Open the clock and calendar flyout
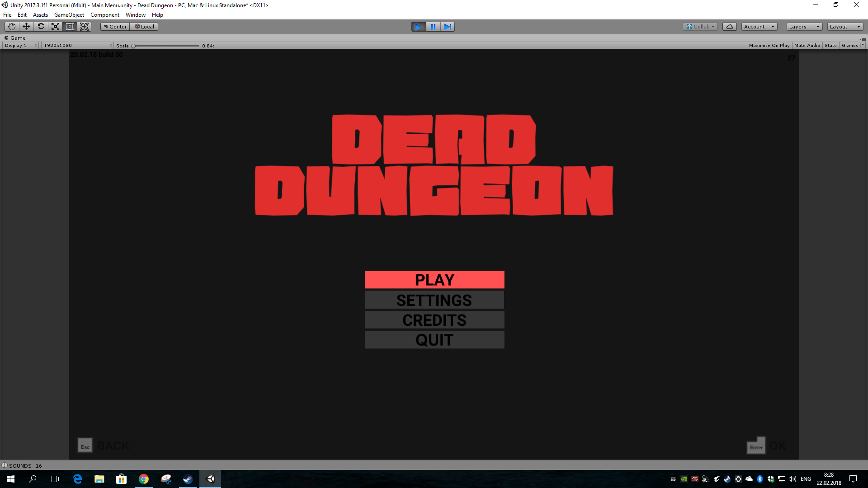Image resolution: width=868 pixels, height=488 pixels. 829,479
